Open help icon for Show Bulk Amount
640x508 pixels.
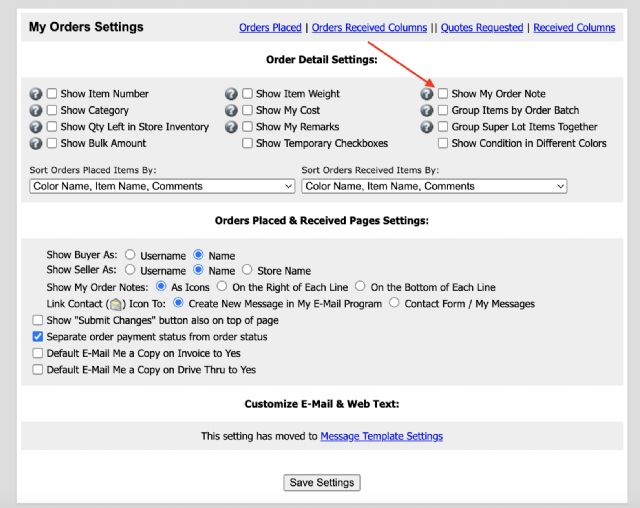coord(37,144)
